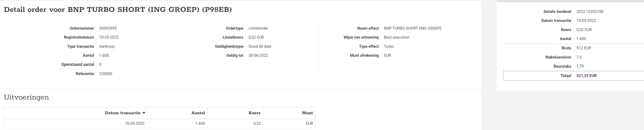The width and height of the screenshot is (644, 130).
Task: Click Makelaarsloon value 7,5
Action: pyautogui.click(x=579, y=57)
